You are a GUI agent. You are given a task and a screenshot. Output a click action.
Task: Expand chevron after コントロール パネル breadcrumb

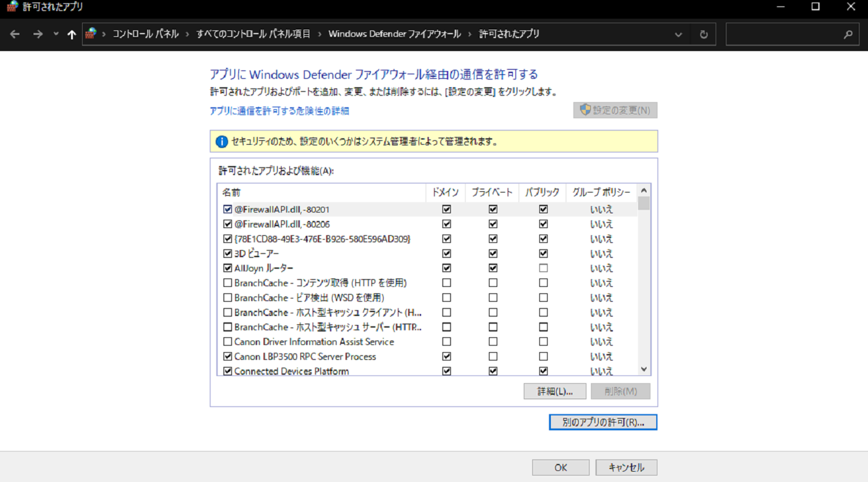(187, 34)
